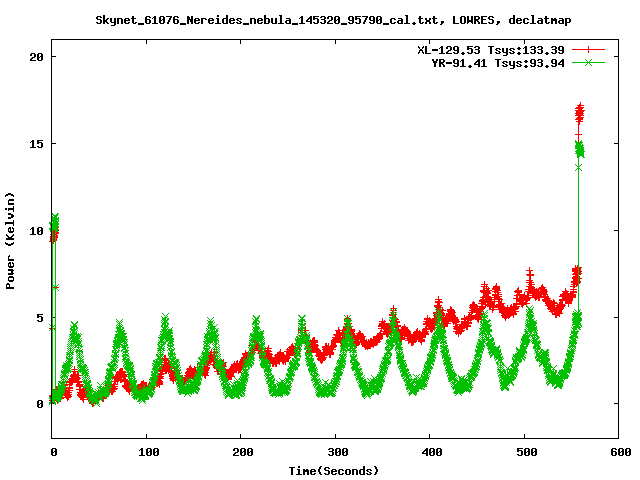This screenshot has height=480, width=640.
Task: Click the 500 tick label on time axis
Action: coord(525,452)
